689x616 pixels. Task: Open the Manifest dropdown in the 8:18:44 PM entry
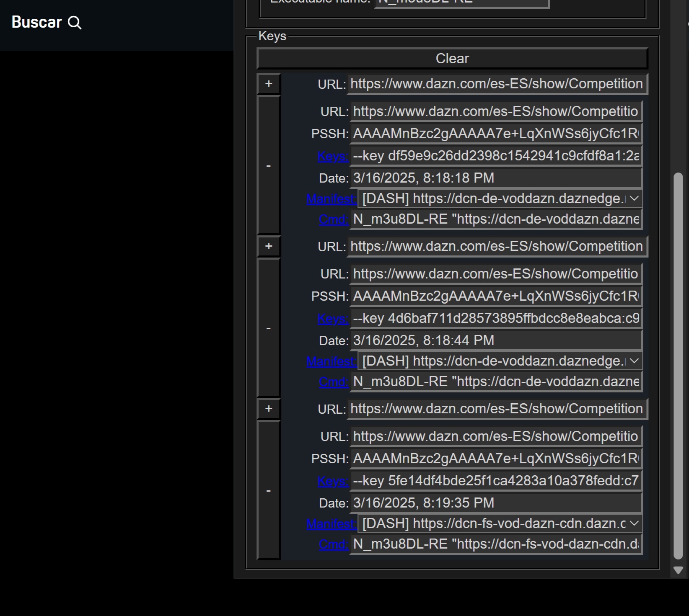click(x=500, y=361)
